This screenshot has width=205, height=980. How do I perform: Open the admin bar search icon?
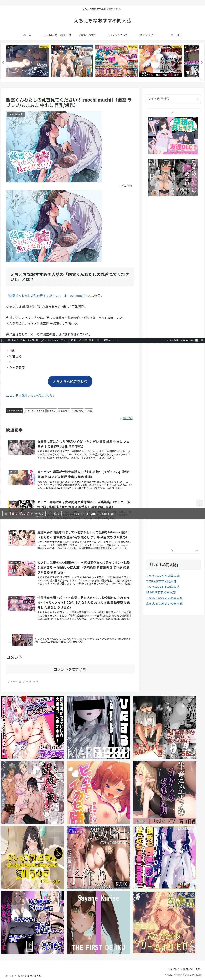click(x=202, y=340)
